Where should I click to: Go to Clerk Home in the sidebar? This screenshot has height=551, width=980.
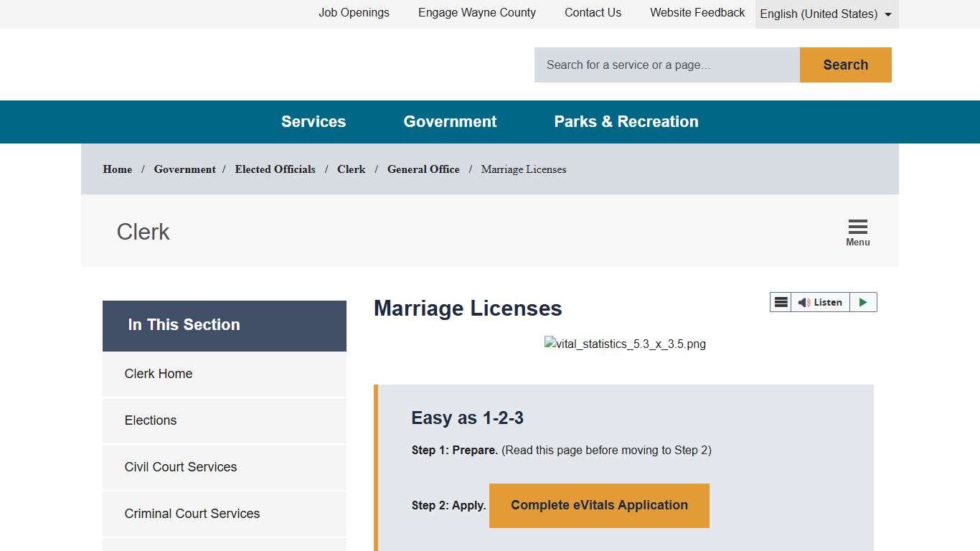(159, 374)
